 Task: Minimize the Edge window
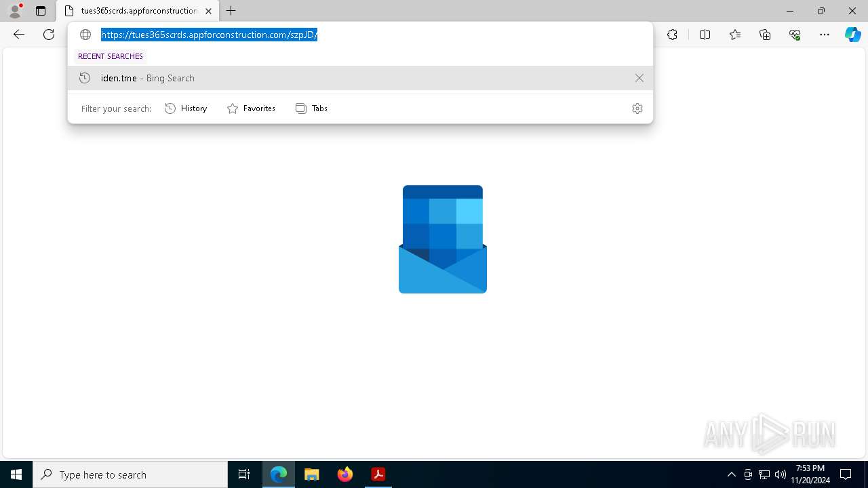coord(790,11)
